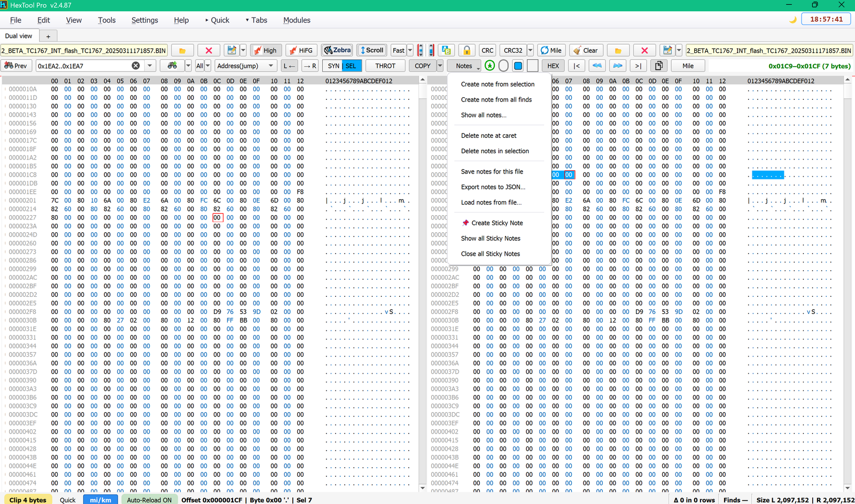Click the COPY button
The image size is (855, 504).
tap(423, 66)
